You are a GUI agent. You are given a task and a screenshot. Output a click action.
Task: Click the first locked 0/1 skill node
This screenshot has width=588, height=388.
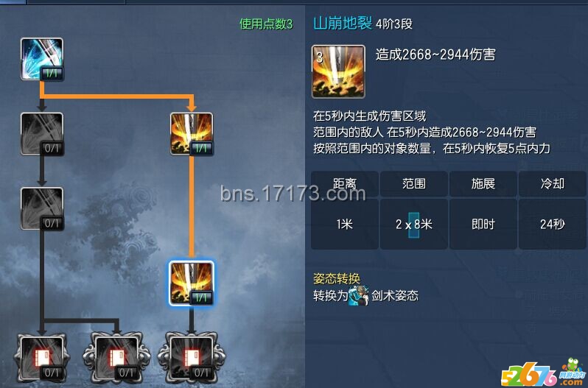(x=41, y=134)
